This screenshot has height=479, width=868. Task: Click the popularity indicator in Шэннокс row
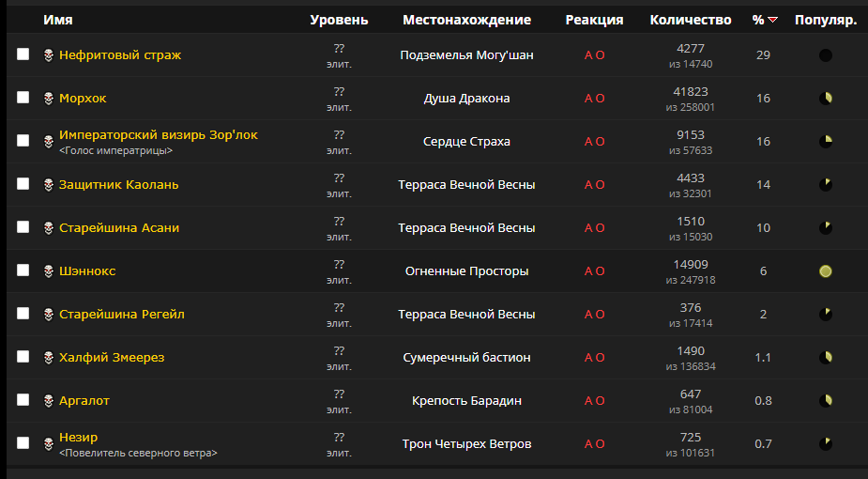(x=826, y=271)
